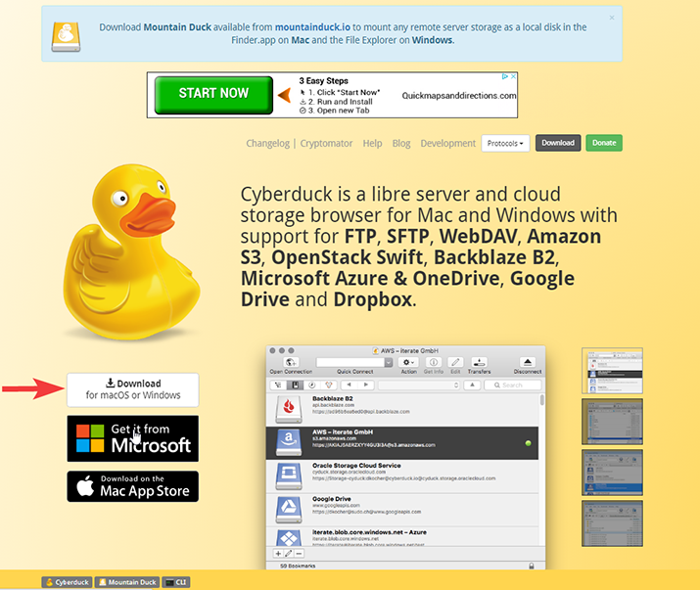Screen dimensions: 700x590
Task: Click the bookmark list scrollbar
Action: pos(542,399)
